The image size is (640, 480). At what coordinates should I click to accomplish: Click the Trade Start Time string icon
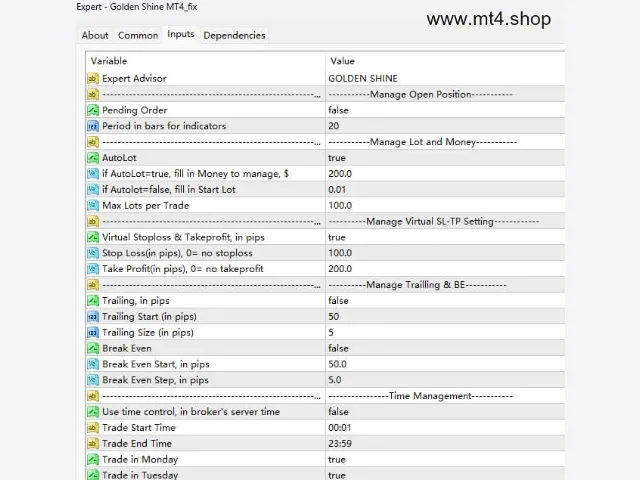93,428
